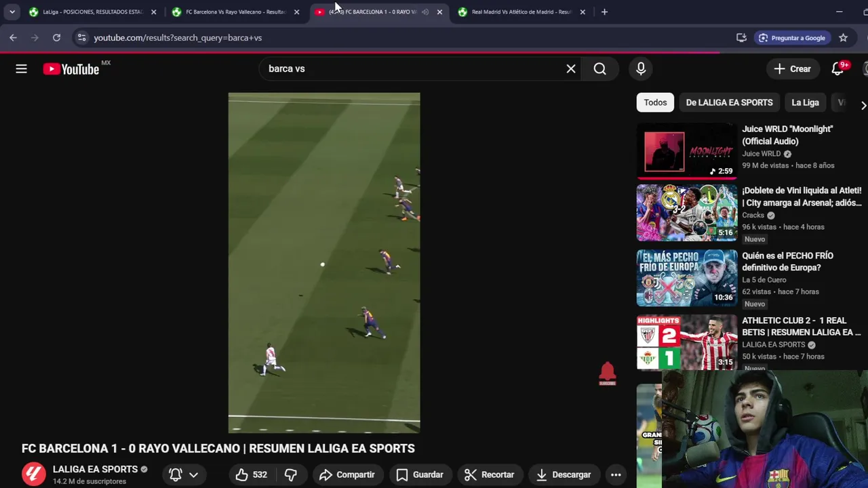This screenshot has height=488, width=868.
Task: Open the YouTube hamburger guide menu
Action: [x=21, y=68]
